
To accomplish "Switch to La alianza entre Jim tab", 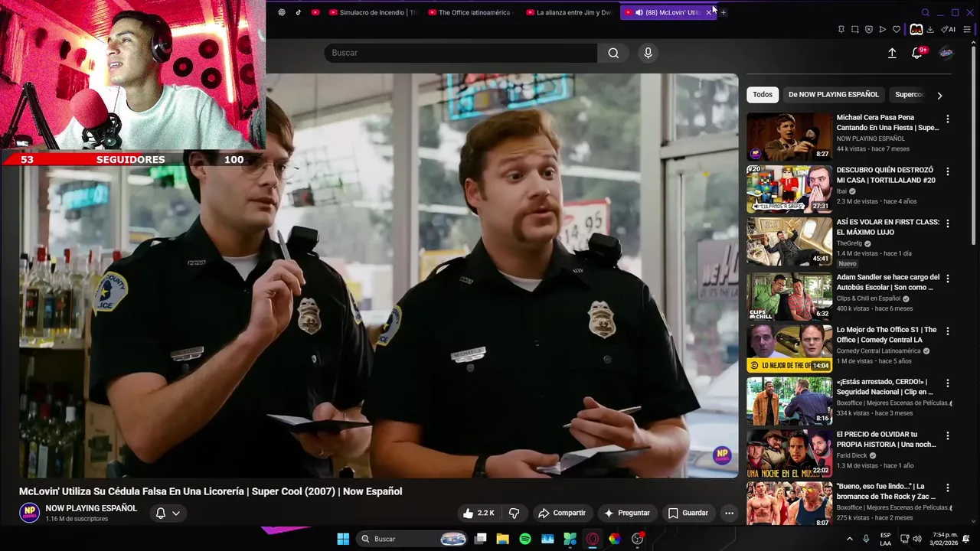I will click(570, 12).
